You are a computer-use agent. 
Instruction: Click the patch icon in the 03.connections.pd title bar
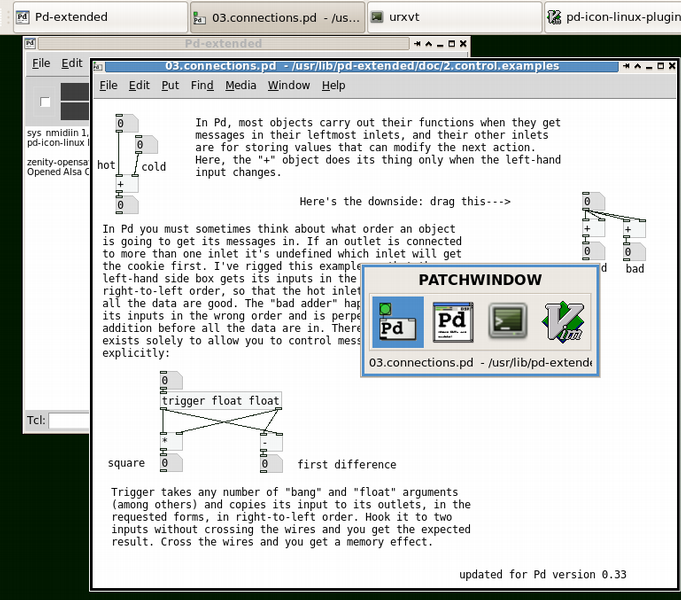pyautogui.click(x=98, y=66)
